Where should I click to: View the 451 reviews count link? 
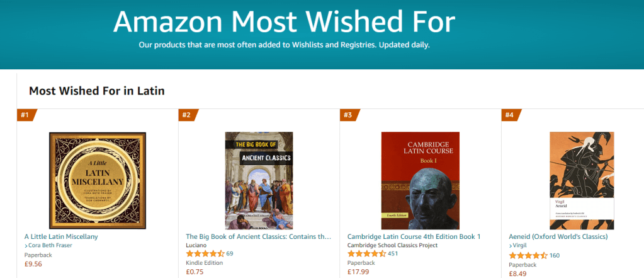[x=393, y=253]
